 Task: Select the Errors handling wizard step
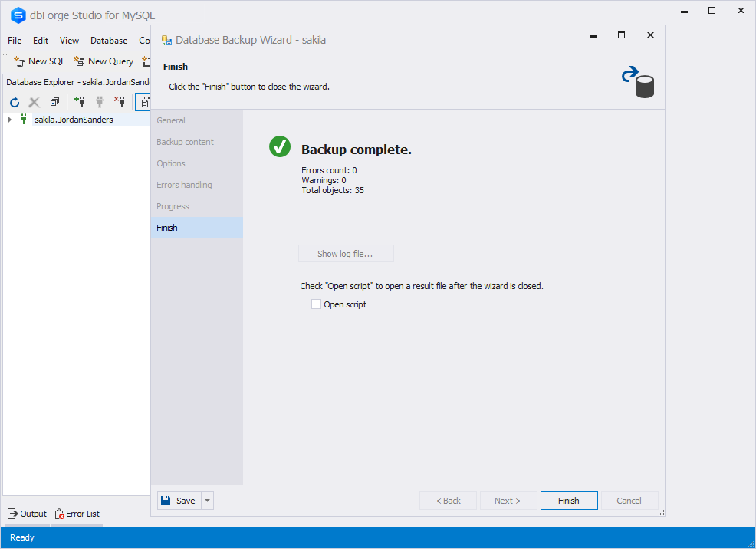[197, 185]
